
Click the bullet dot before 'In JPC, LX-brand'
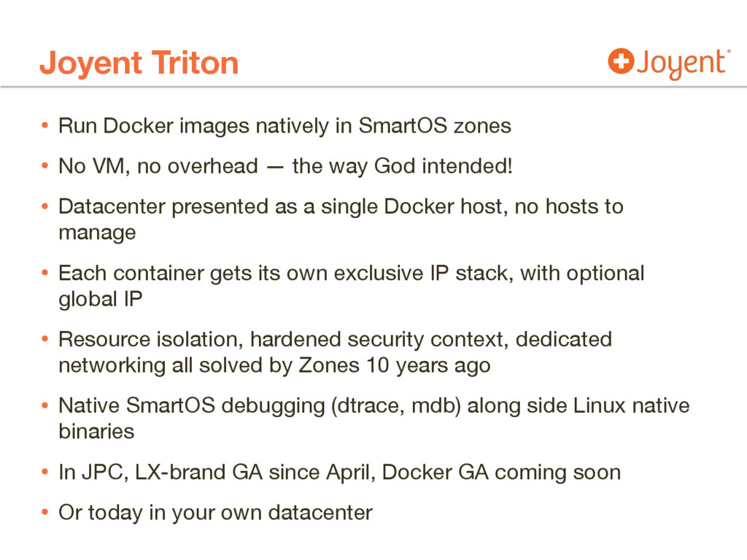click(x=44, y=472)
